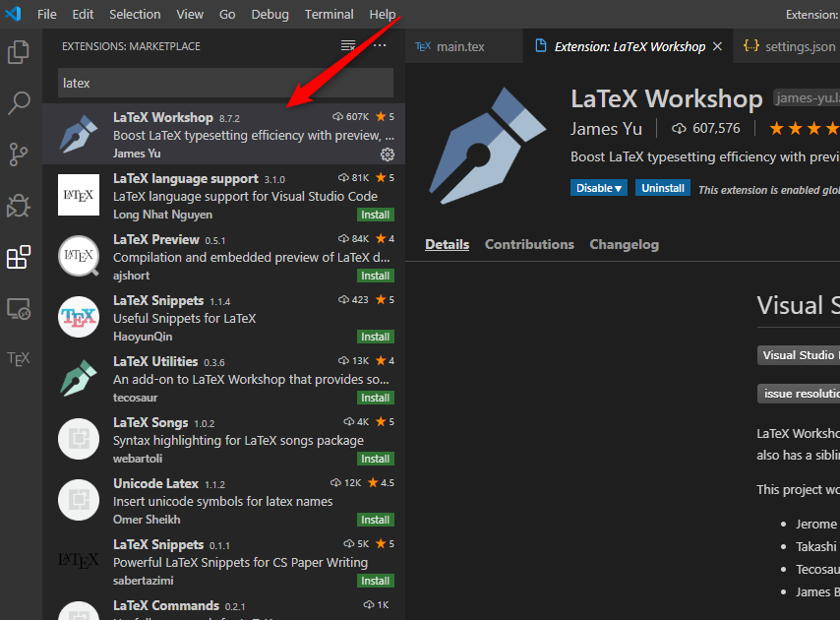Open the Explorer view

[x=18, y=52]
